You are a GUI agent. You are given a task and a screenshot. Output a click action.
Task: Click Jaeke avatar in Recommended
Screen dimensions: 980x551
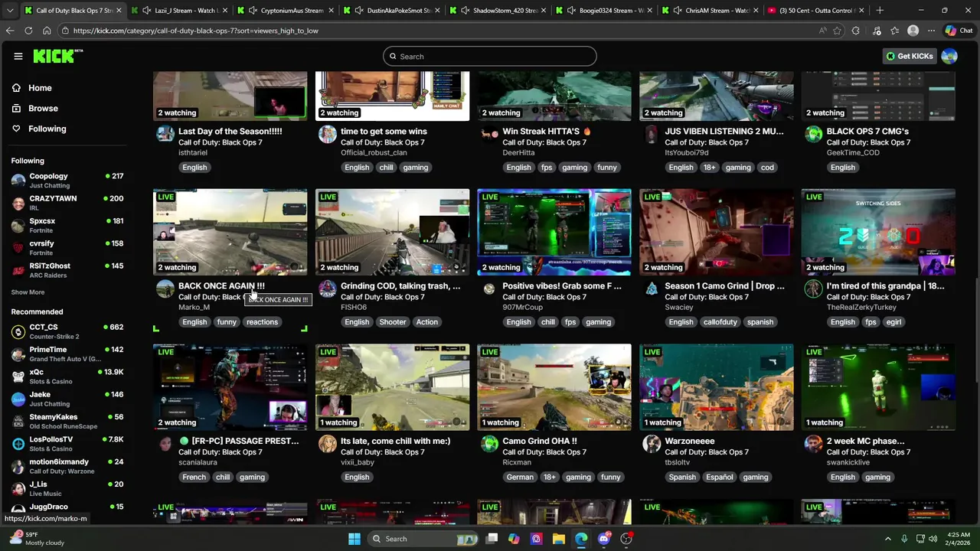pyautogui.click(x=18, y=399)
